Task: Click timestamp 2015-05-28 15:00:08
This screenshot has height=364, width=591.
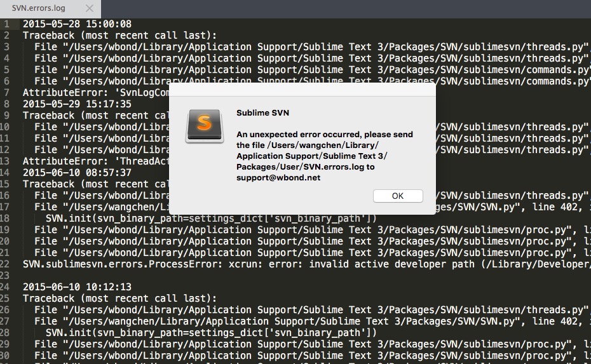Action: [78, 24]
